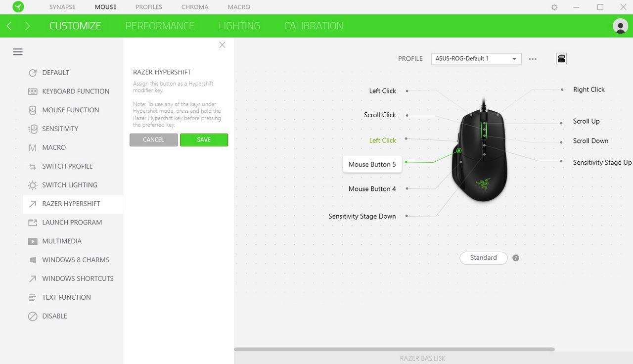The height and width of the screenshot is (364, 633).
Task: Select the green Left Click assignment
Action: (383, 140)
